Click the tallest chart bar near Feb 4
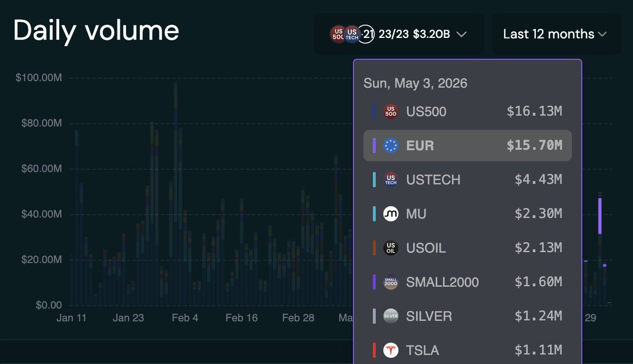 [176, 194]
